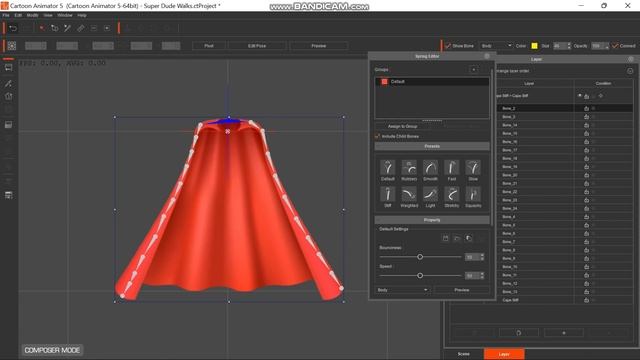Viewport: 640px width, 360px height.
Task: Open the File menu
Action: point(6,15)
